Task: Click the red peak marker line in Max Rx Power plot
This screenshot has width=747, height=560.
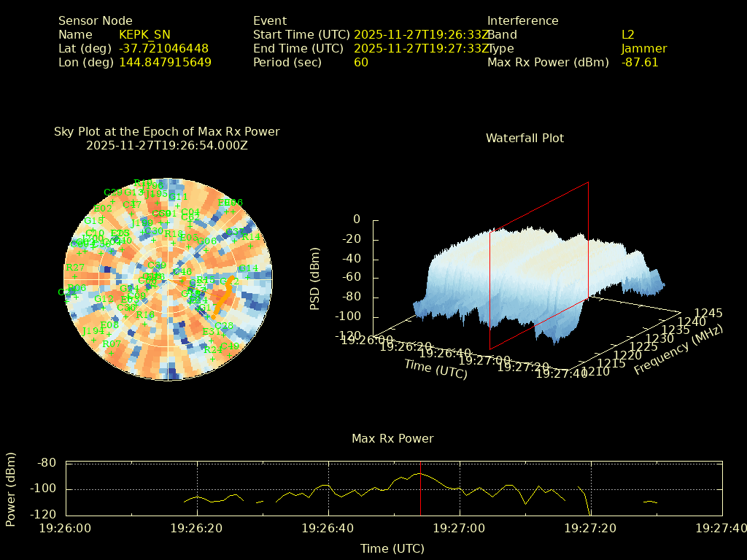Action: pos(421,488)
